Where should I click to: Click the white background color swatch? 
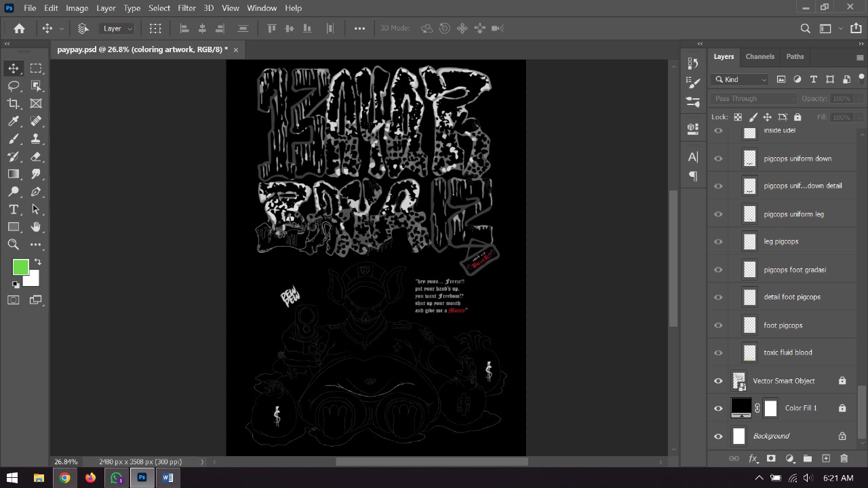pos(33,281)
